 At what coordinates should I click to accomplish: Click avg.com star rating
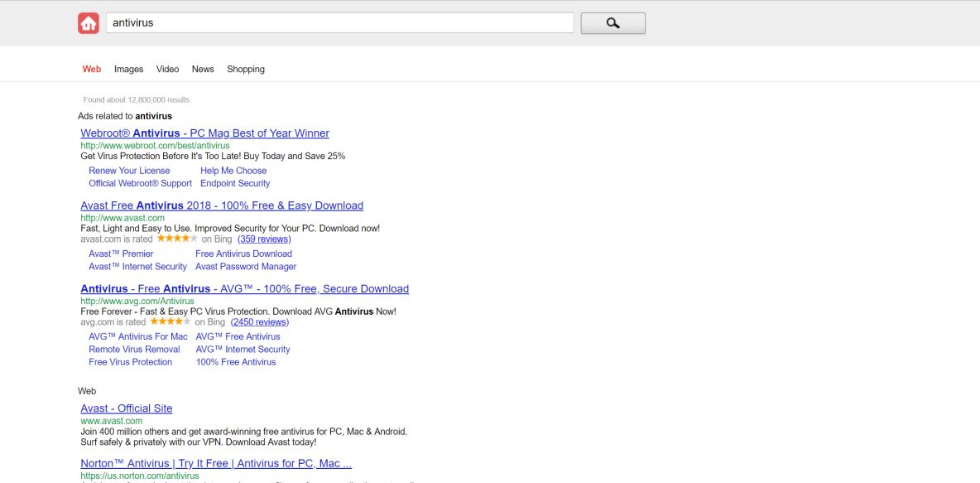(170, 321)
